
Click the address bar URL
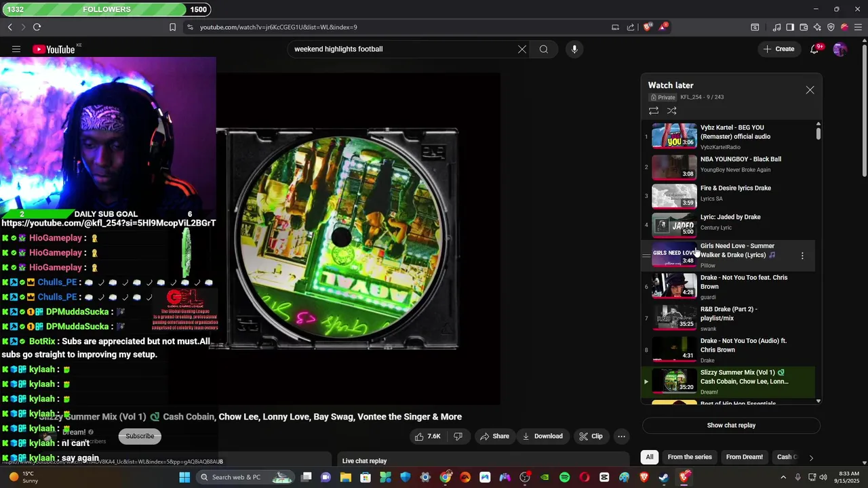point(279,27)
